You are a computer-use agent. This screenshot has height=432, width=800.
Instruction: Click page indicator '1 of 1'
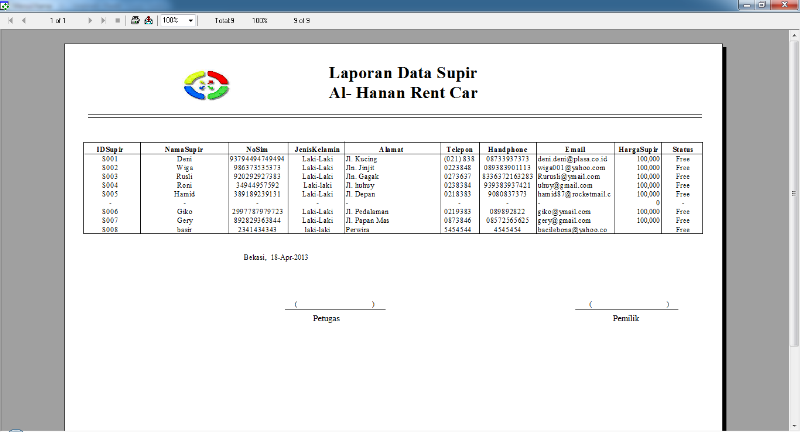click(x=58, y=20)
